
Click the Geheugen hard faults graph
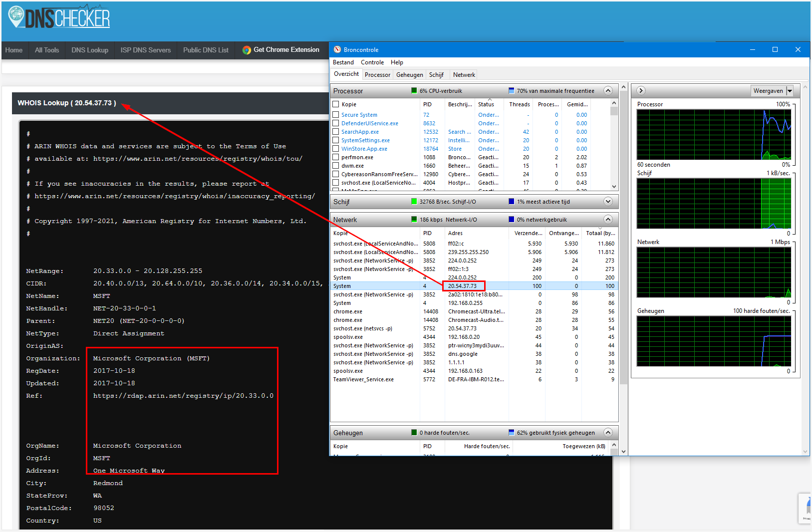(x=714, y=341)
